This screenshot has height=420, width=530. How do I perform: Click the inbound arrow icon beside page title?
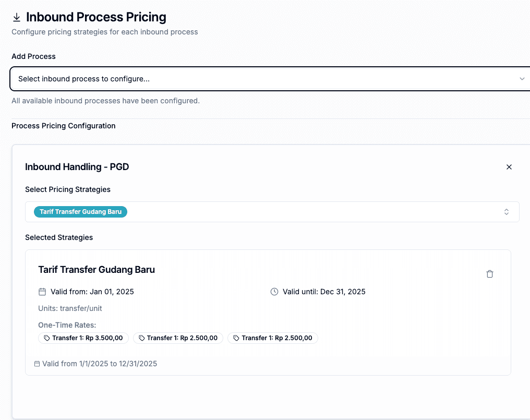[x=17, y=18]
